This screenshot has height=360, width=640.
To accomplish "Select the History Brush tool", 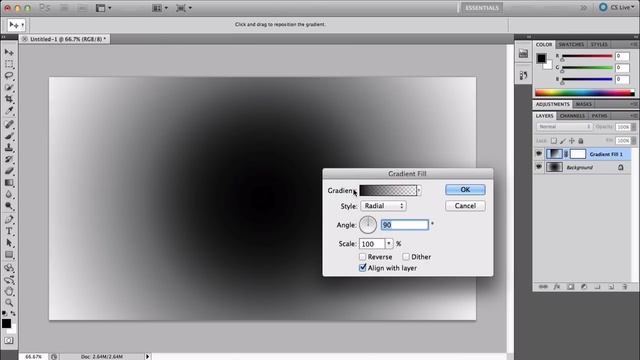I will click(9, 159).
